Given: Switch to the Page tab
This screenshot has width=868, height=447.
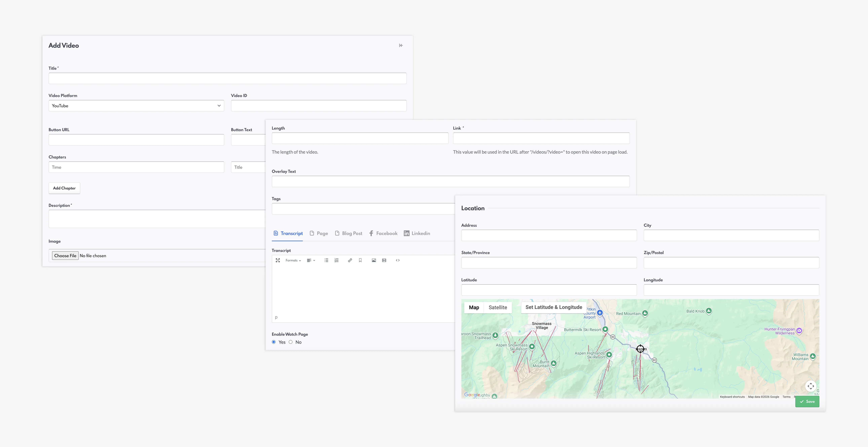Looking at the screenshot, I should point(319,234).
